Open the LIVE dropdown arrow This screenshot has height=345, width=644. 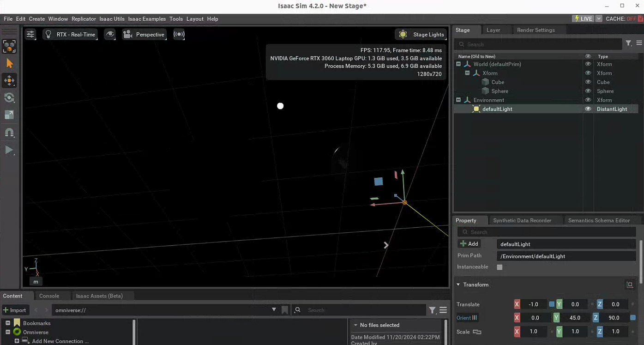(599, 19)
